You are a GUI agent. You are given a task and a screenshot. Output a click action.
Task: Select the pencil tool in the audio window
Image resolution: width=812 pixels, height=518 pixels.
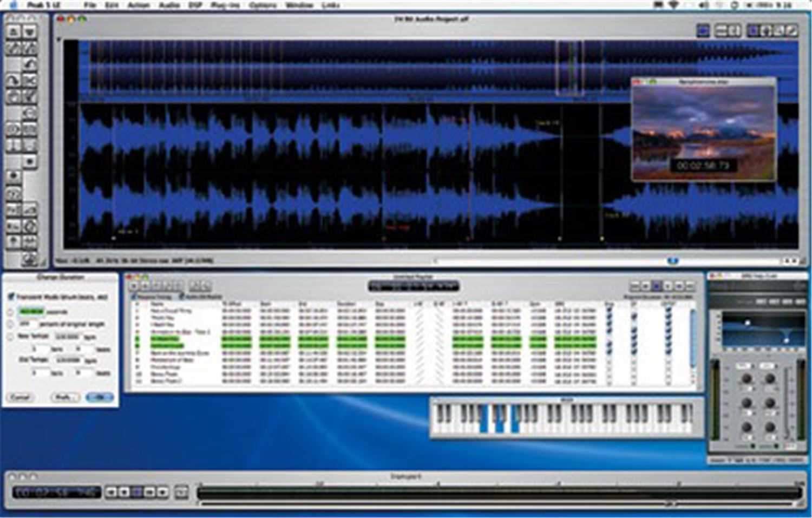(791, 31)
